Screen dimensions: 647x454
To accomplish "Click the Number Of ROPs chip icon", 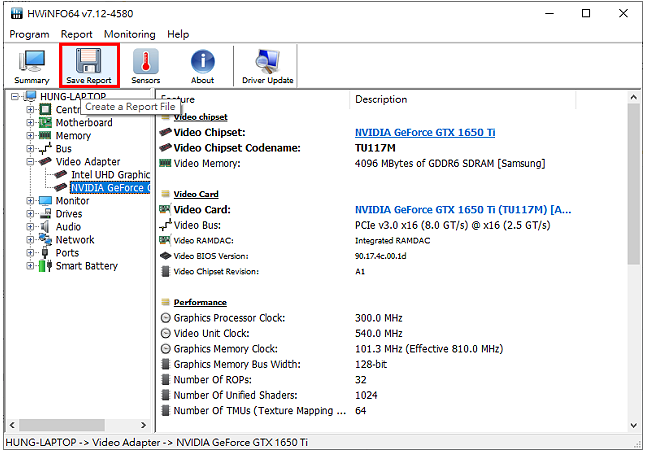I will point(165,380).
